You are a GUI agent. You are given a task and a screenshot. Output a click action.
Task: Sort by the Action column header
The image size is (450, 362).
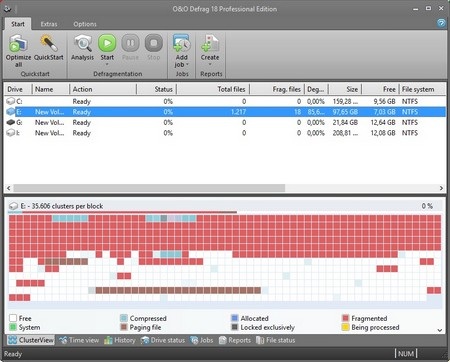[x=103, y=89]
